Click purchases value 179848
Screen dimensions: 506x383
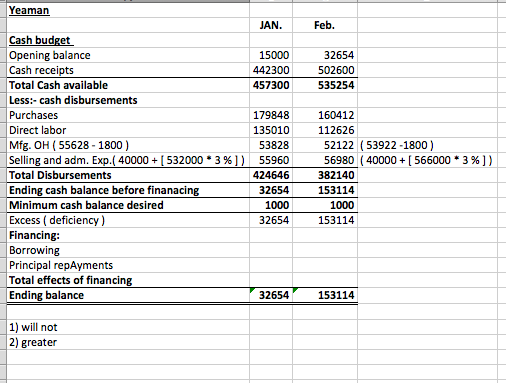pyautogui.click(x=271, y=115)
